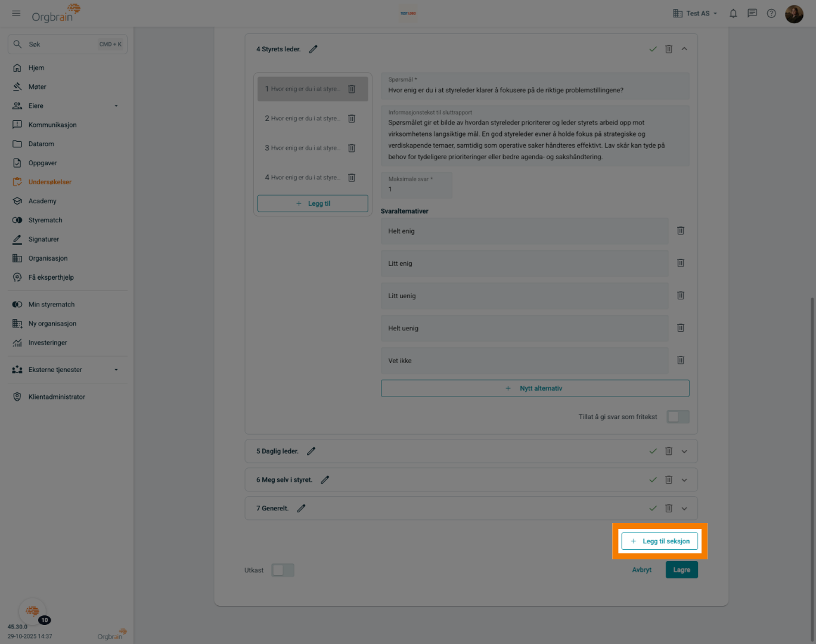Click the Avbryt button
This screenshot has width=816, height=644.
pyautogui.click(x=642, y=570)
